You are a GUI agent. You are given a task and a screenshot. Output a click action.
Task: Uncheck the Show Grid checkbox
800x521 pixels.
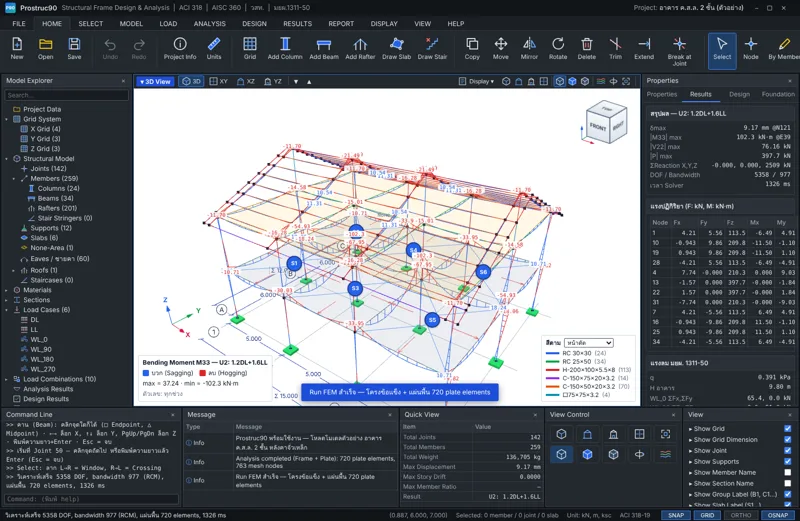[788, 429]
